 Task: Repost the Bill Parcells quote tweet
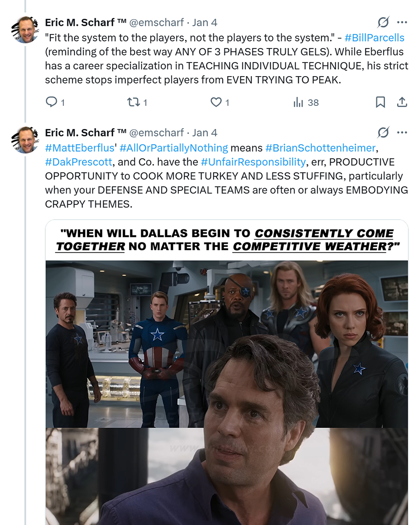132,102
